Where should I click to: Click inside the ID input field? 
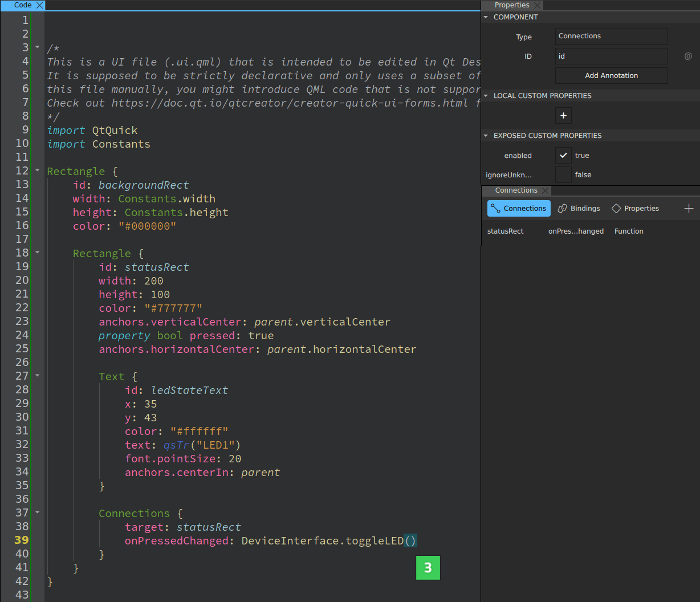pyautogui.click(x=611, y=56)
